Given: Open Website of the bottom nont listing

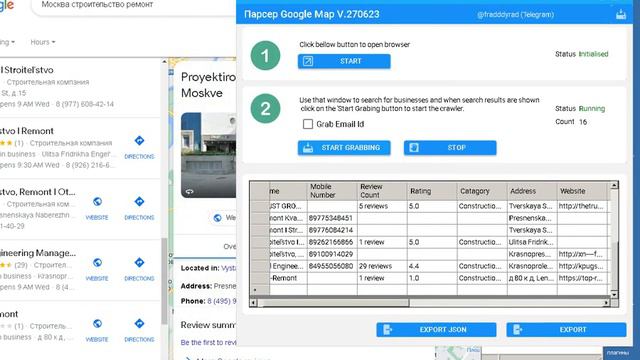Looking at the screenshot, I should click(x=97, y=330).
